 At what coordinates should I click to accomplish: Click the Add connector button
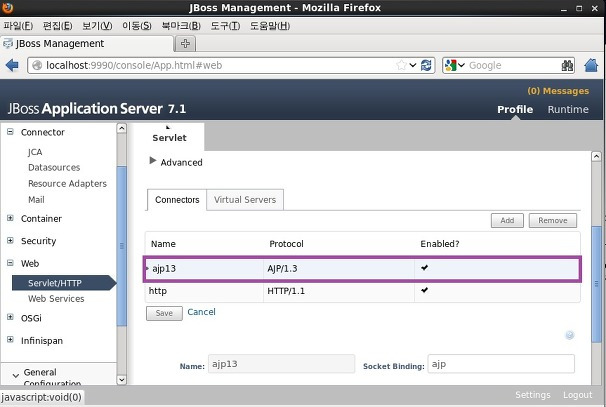pos(507,220)
